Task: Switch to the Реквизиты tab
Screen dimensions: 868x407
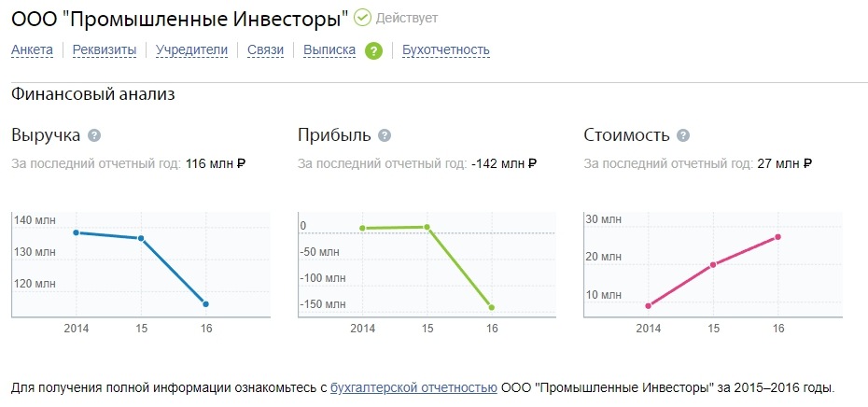Action: tap(105, 50)
